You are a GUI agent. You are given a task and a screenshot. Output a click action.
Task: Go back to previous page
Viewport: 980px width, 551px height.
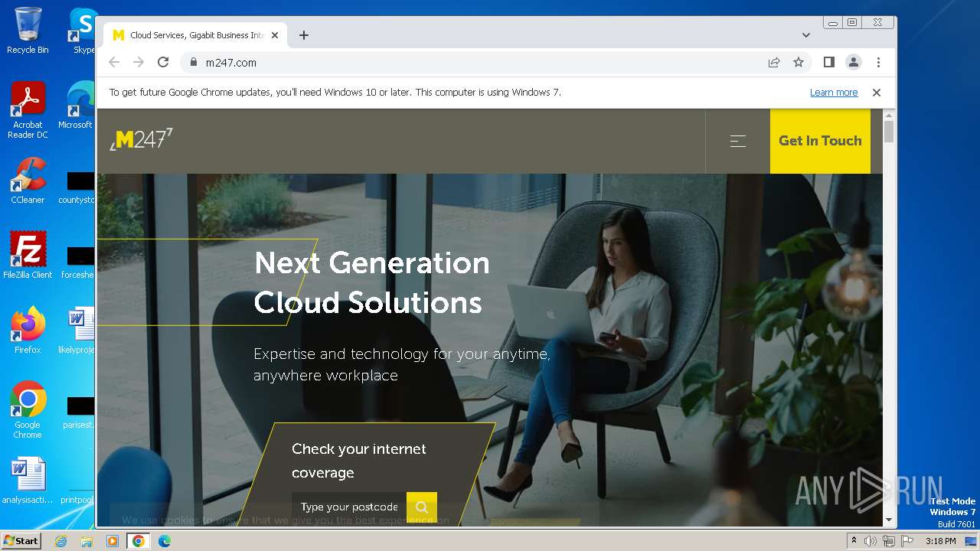pos(114,63)
